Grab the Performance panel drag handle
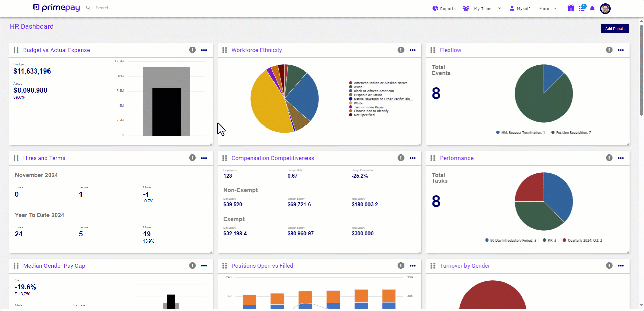 point(433,158)
